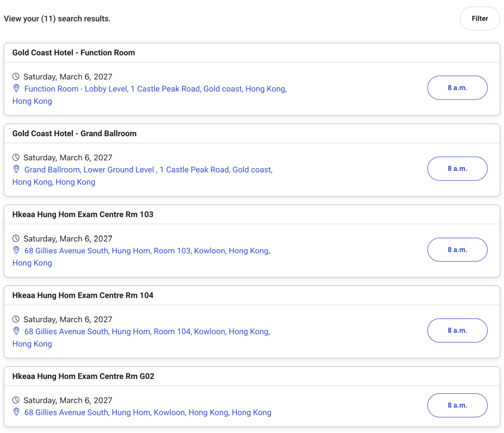The height and width of the screenshot is (433, 504).
Task: Click location pin icon for Grand Ballroom
Action: pyautogui.click(x=16, y=169)
